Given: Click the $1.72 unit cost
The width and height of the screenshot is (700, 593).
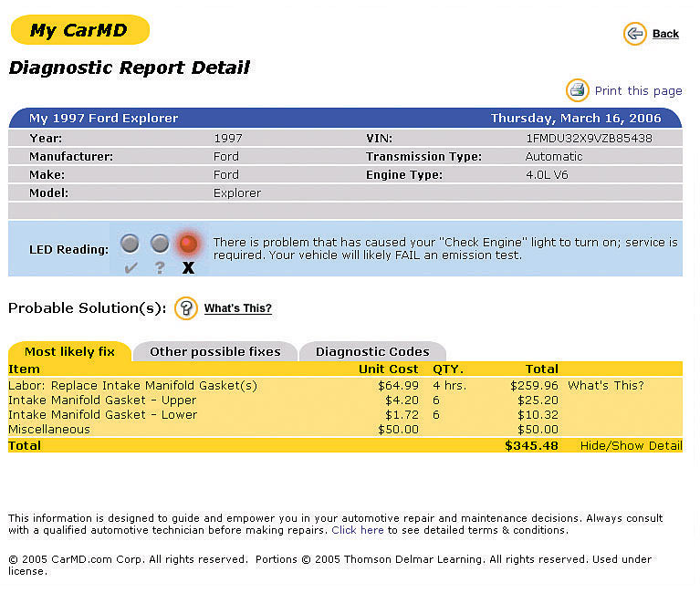Looking at the screenshot, I should coord(402,415).
